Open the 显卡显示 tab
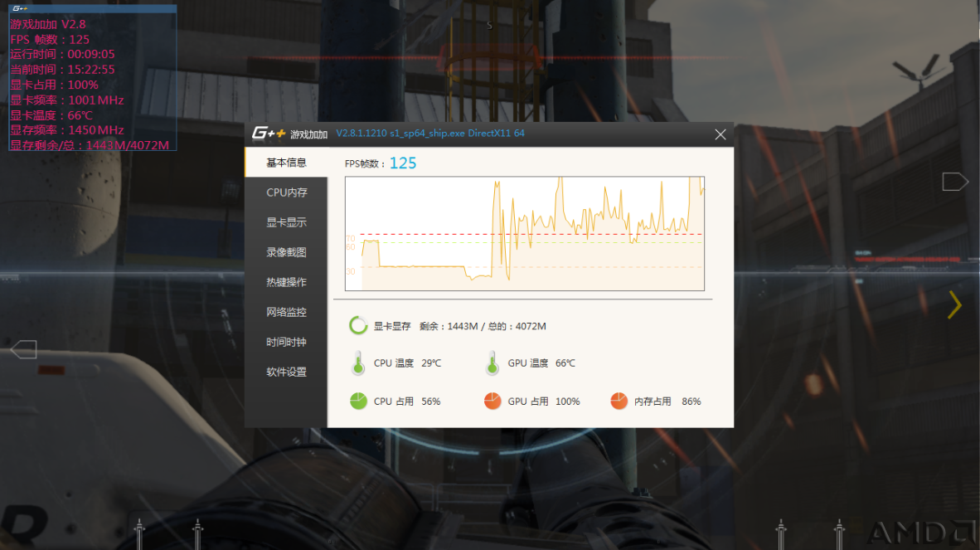The height and width of the screenshot is (550, 980). click(286, 222)
